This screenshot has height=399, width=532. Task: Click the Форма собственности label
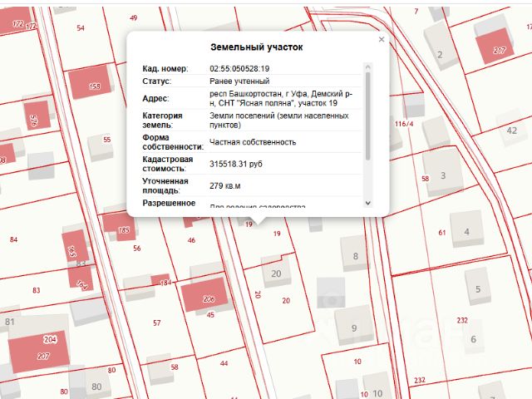tap(173, 142)
